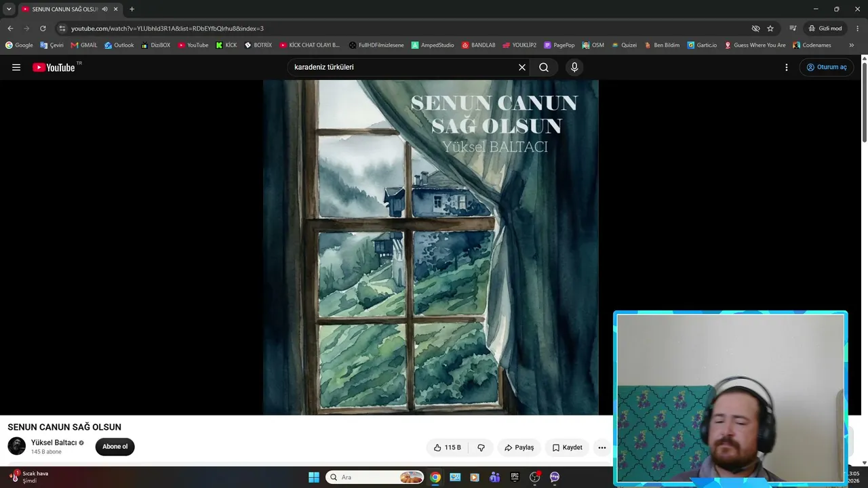
Task: Close the SENUN CANUN SAĞ OLSUN tab
Action: (116, 9)
